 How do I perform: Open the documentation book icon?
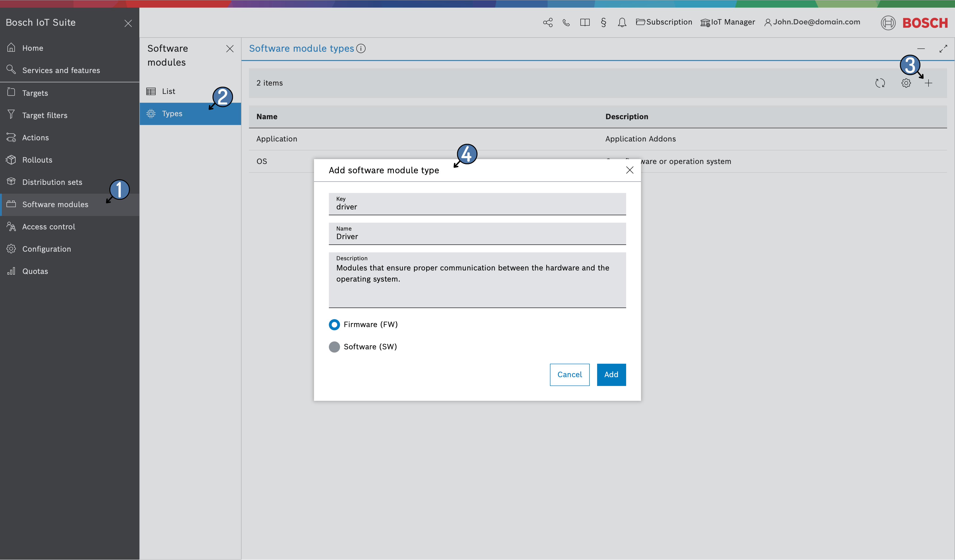coord(585,22)
